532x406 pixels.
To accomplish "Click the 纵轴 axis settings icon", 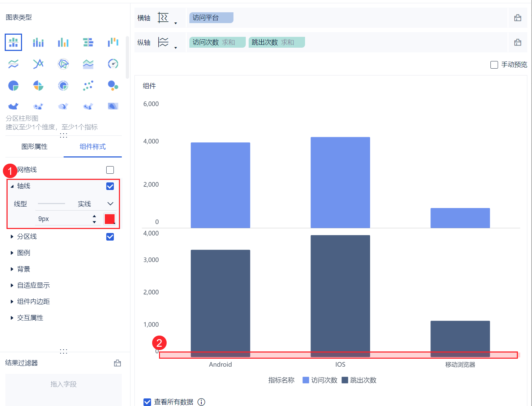I will click(x=163, y=42).
